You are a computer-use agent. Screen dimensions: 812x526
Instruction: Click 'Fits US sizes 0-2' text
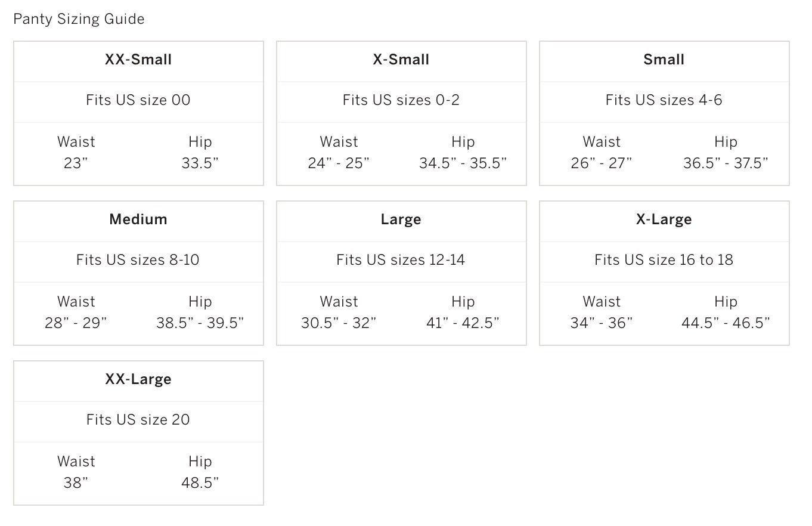(x=401, y=100)
